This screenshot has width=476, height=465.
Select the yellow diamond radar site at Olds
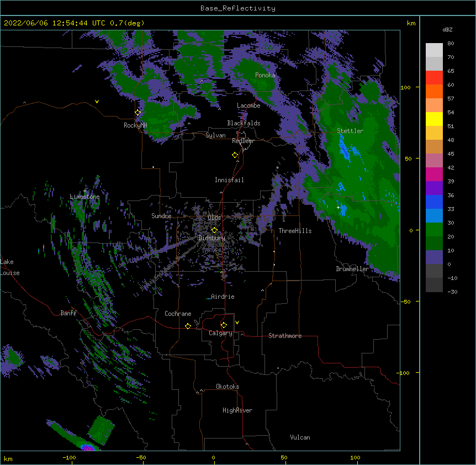click(214, 230)
